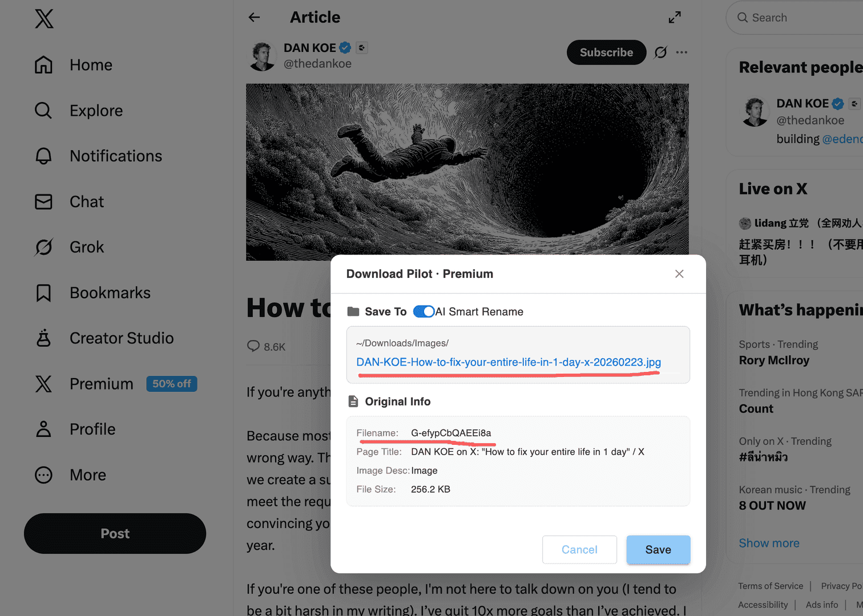Open Creator Studio from the sidebar
863x616 pixels.
(121, 338)
